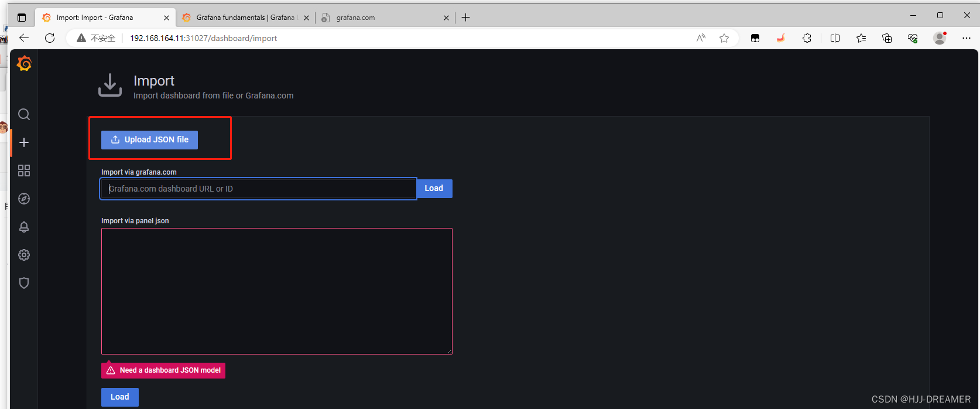Click Load button beside grafana.com URL field
Viewport: 980px width, 409px height.
pos(434,188)
